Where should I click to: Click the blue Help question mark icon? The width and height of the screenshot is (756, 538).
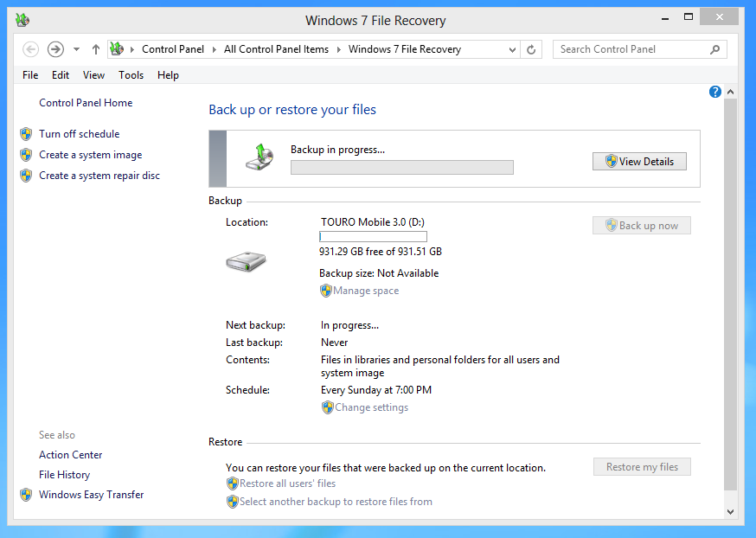point(715,92)
